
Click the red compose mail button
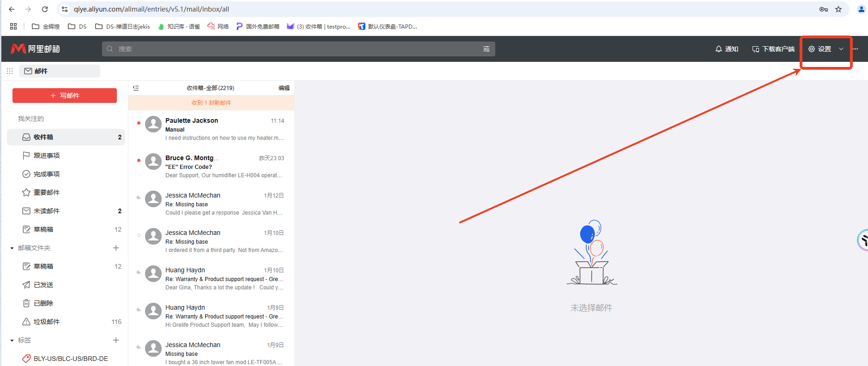pyautogui.click(x=65, y=96)
